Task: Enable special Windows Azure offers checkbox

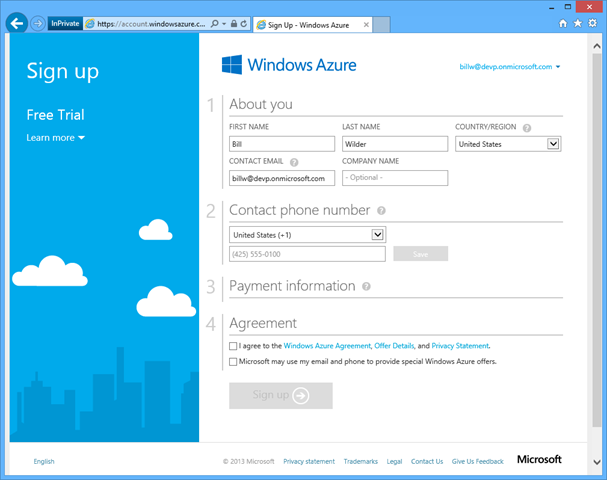Action: point(234,361)
